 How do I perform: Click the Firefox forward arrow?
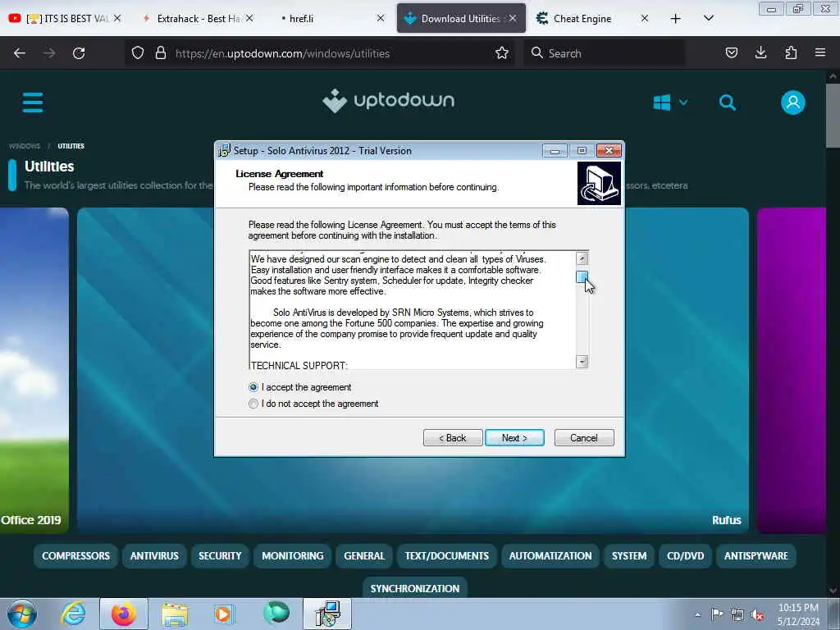pyautogui.click(x=49, y=53)
